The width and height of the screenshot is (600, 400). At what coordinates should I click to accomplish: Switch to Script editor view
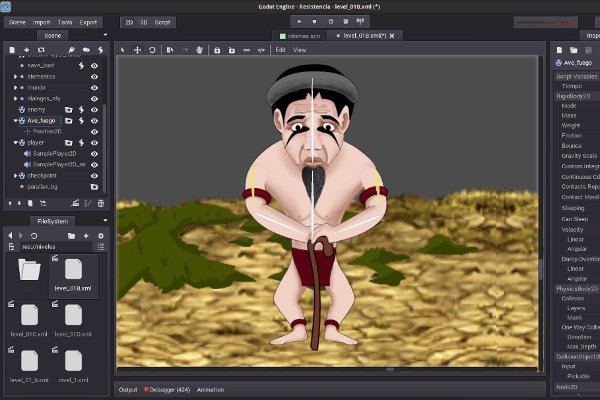(x=162, y=23)
